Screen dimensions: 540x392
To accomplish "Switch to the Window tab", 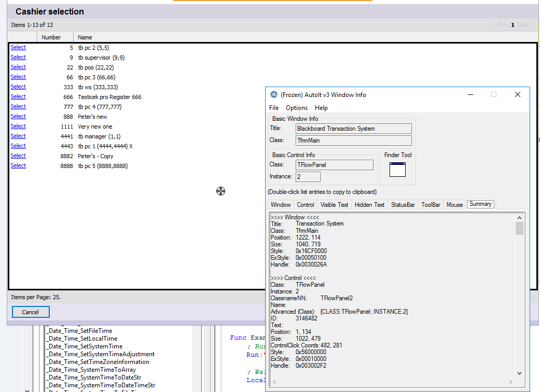I will pyautogui.click(x=281, y=205).
